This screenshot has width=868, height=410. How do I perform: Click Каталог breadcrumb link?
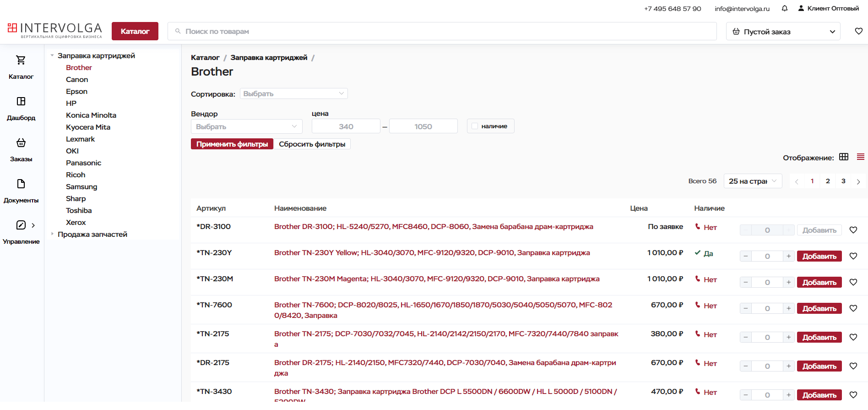click(205, 57)
